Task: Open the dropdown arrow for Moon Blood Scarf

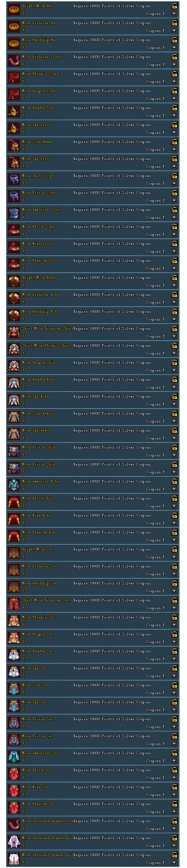Action: 174,234
